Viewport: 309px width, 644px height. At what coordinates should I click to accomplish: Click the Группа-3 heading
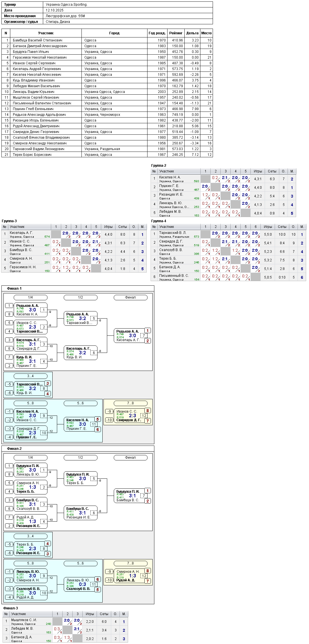[9, 221]
